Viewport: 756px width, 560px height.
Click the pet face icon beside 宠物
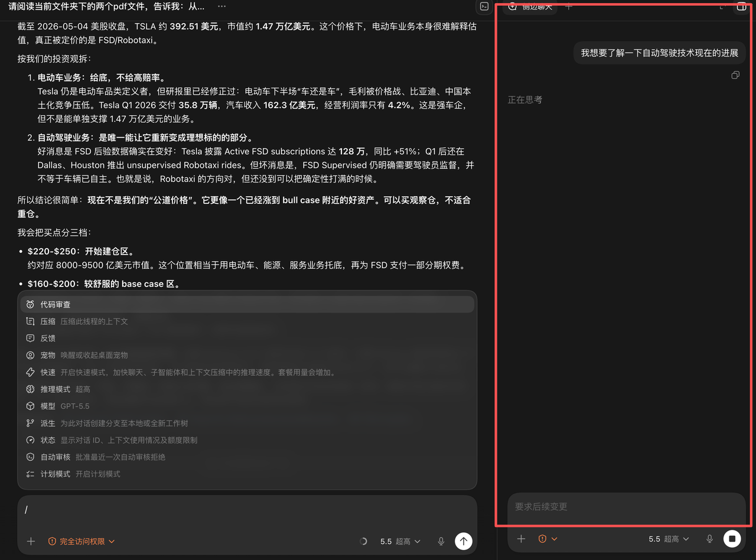point(30,355)
